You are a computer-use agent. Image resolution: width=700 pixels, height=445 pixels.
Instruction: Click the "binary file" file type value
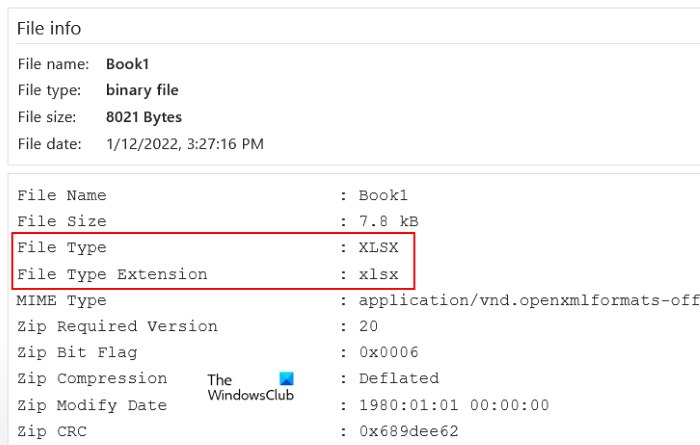point(142,91)
